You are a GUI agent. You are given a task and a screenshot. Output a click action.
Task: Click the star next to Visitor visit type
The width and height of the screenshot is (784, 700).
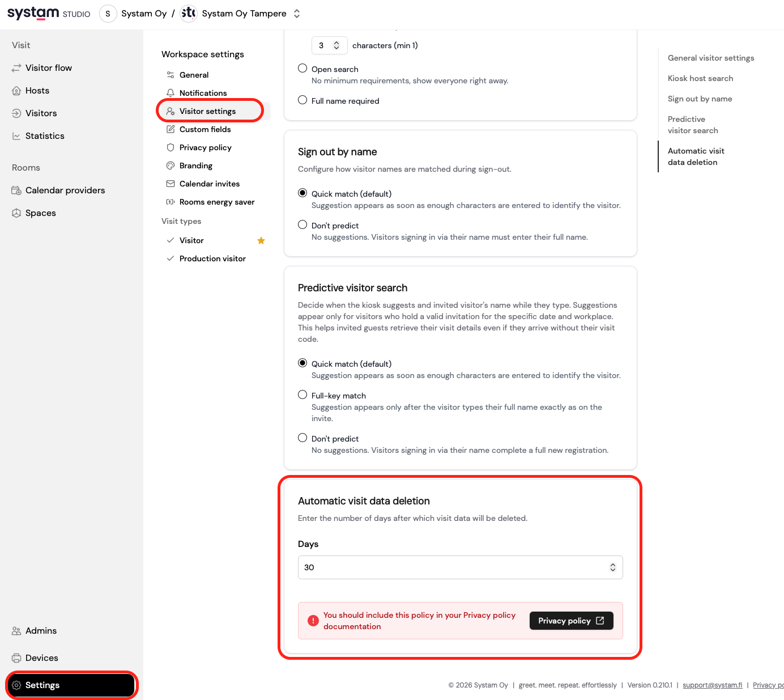[x=261, y=240]
